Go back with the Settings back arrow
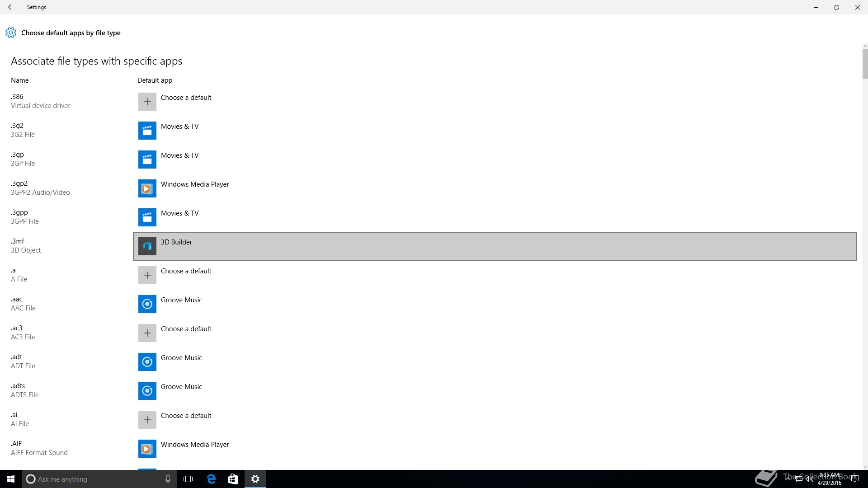868x488 pixels. 11,7
